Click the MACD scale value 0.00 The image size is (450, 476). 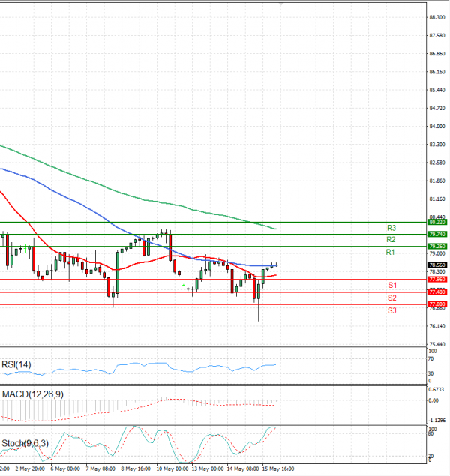[433, 400]
